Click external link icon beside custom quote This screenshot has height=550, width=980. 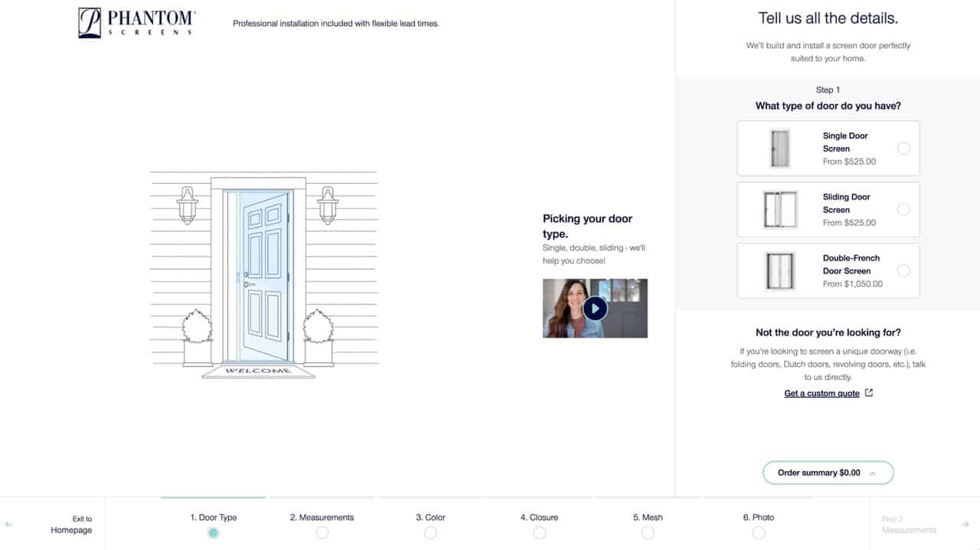point(869,393)
